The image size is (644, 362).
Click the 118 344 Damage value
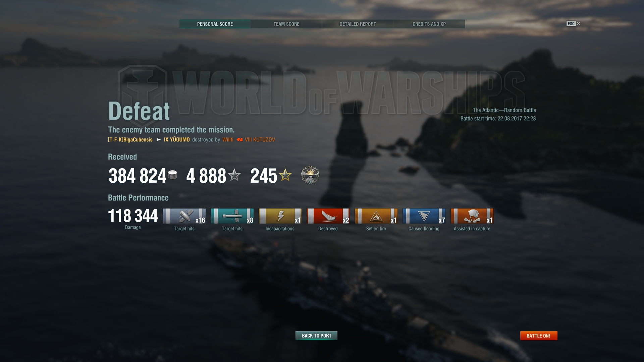tap(133, 216)
